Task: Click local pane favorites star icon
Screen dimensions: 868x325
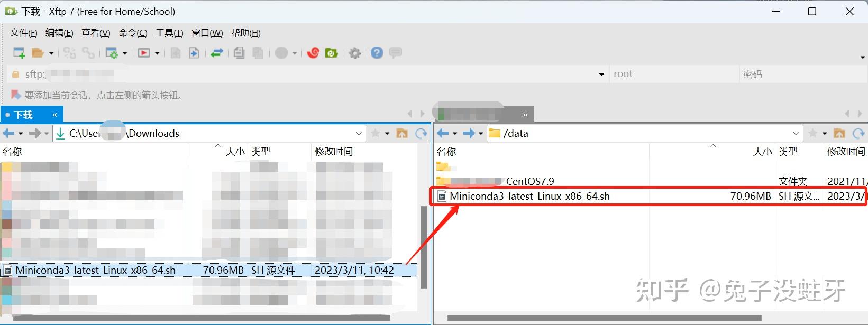Action: click(376, 134)
